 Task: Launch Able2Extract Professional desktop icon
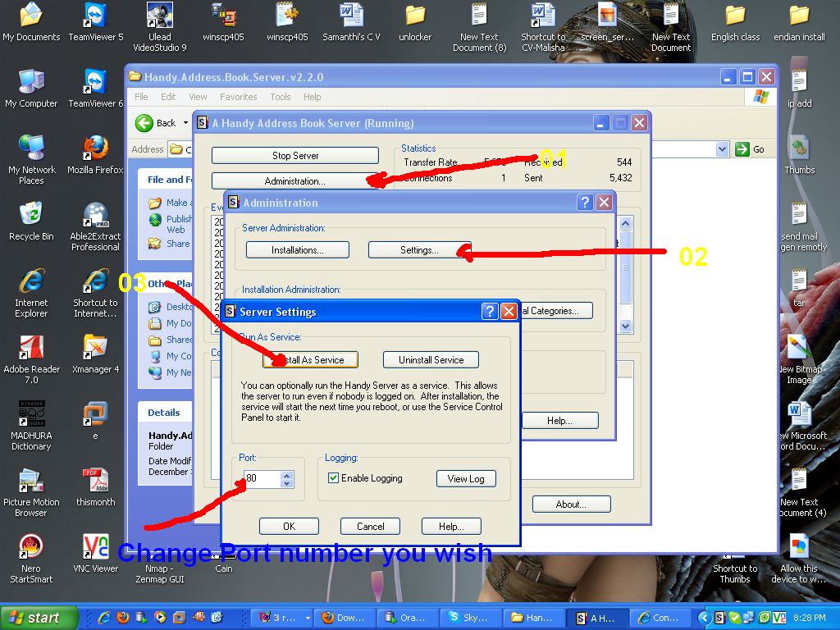(95, 226)
